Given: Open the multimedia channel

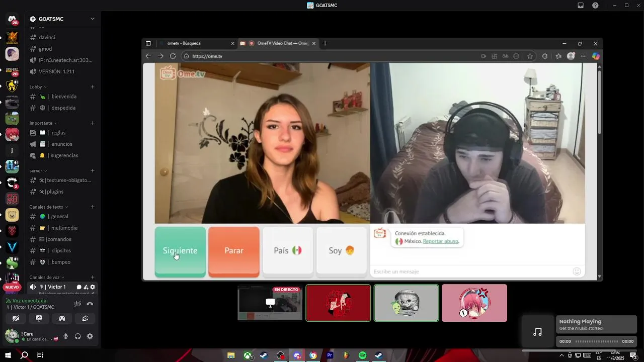Looking at the screenshot, I should coord(62,228).
